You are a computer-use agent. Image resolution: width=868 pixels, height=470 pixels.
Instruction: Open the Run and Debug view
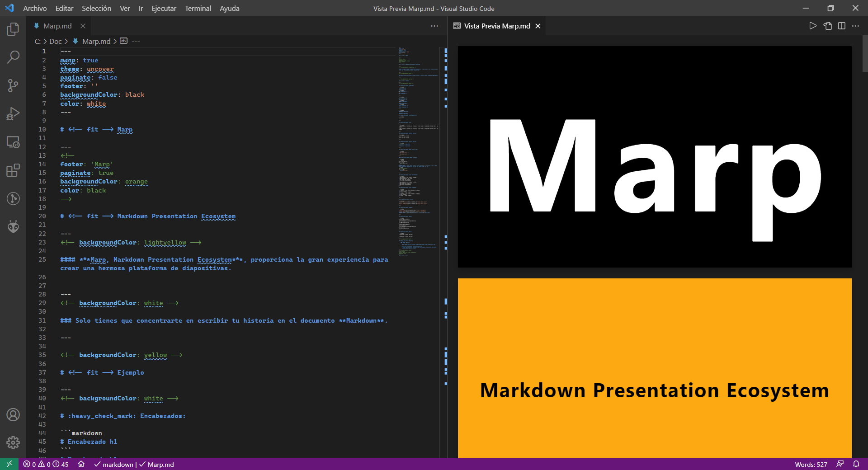[13, 114]
